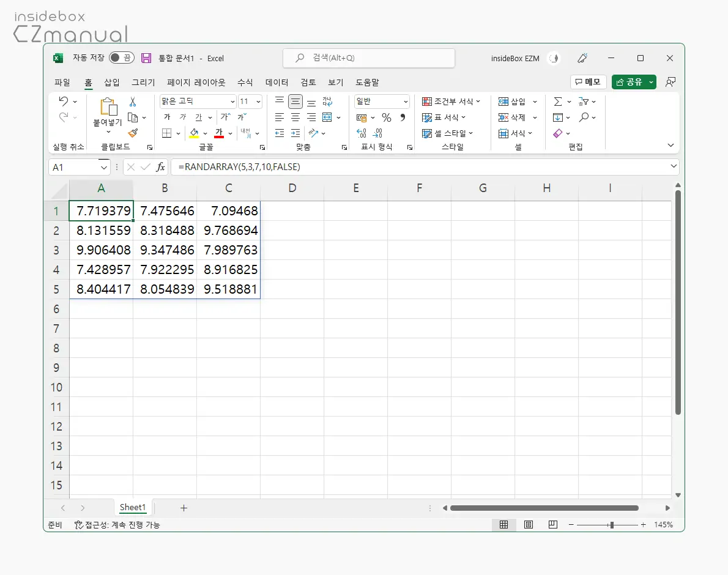Toggle center horizontal alignment
Image resolution: width=728 pixels, height=575 pixels.
point(295,117)
